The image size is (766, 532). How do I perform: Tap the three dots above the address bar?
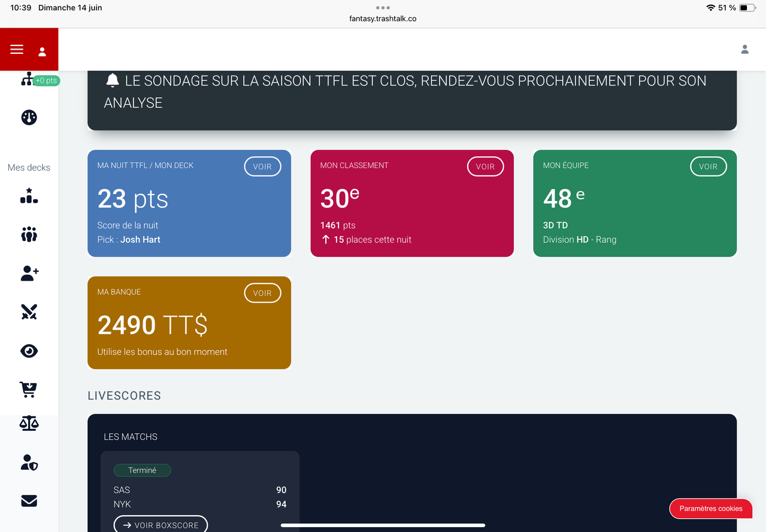point(383,8)
